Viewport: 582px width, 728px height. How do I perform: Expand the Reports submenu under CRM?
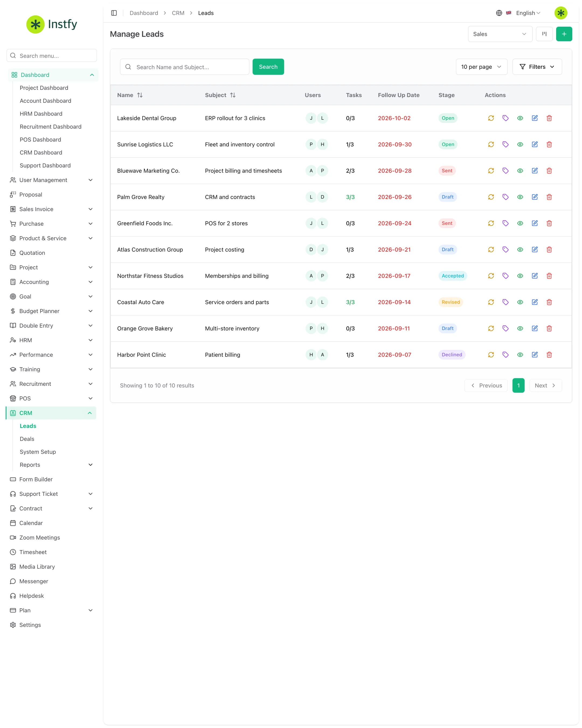pyautogui.click(x=56, y=465)
